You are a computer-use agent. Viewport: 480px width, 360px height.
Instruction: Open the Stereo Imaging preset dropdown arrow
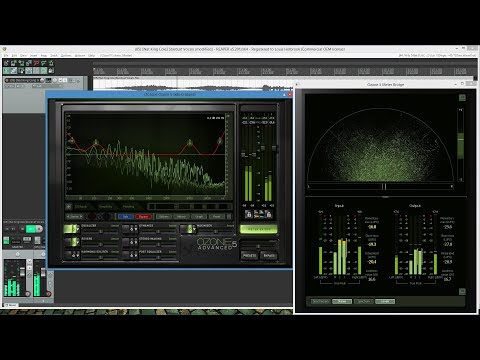click(x=136, y=242)
